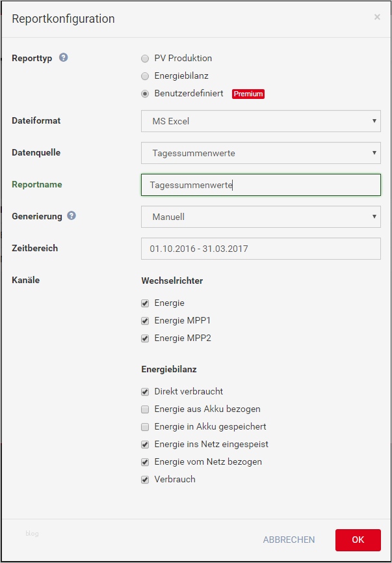Click the Premium badge next to Benutzerdefiniert
Viewport: 392px width, 563px height.
click(248, 94)
